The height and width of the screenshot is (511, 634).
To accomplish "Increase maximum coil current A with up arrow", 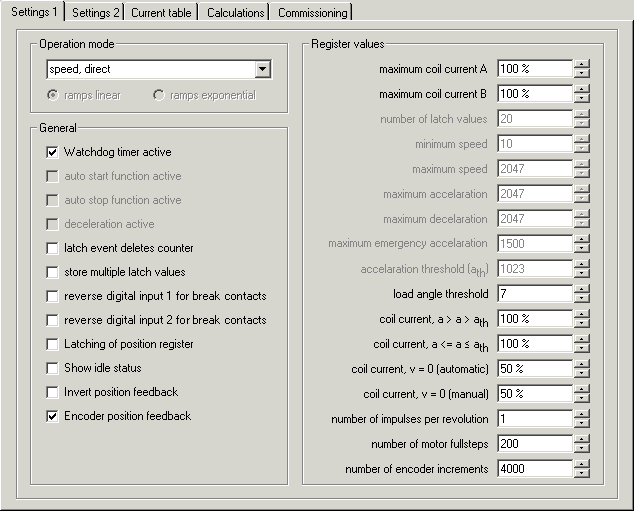I will [582, 64].
